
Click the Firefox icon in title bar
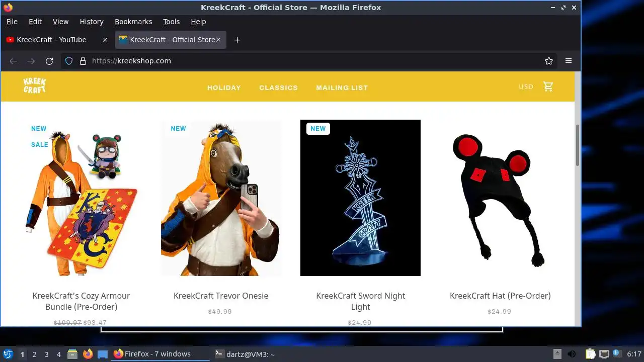[8, 8]
